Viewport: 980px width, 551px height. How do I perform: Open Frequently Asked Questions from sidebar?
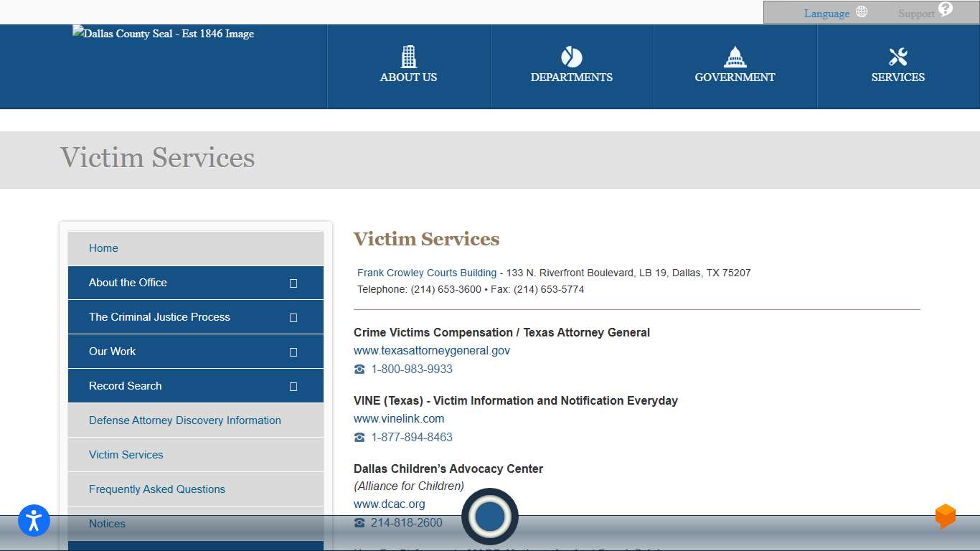(157, 489)
